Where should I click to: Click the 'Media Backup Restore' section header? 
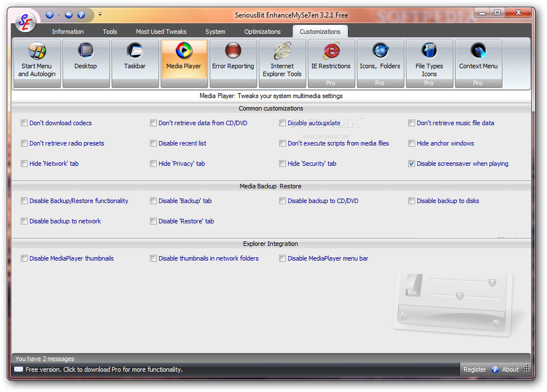[x=270, y=186]
